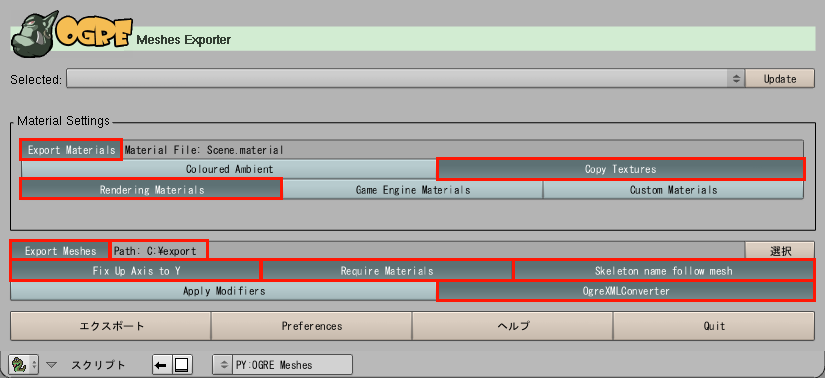
Task: Disable Copy Textures toggle
Action: (621, 170)
